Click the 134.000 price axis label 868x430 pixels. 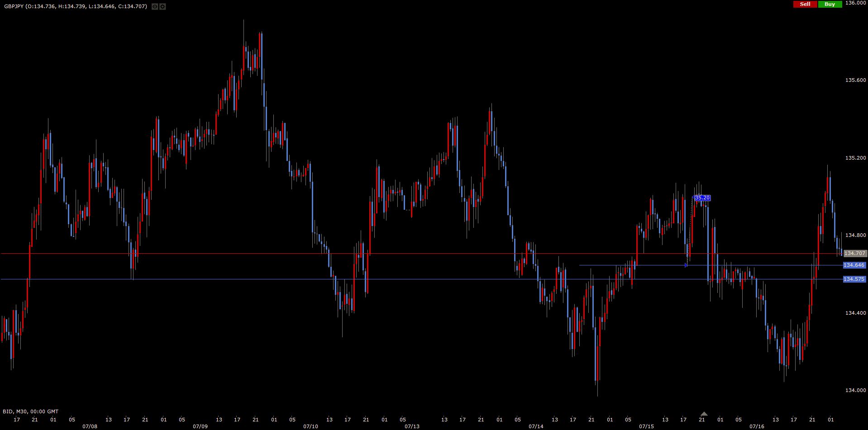(x=855, y=390)
